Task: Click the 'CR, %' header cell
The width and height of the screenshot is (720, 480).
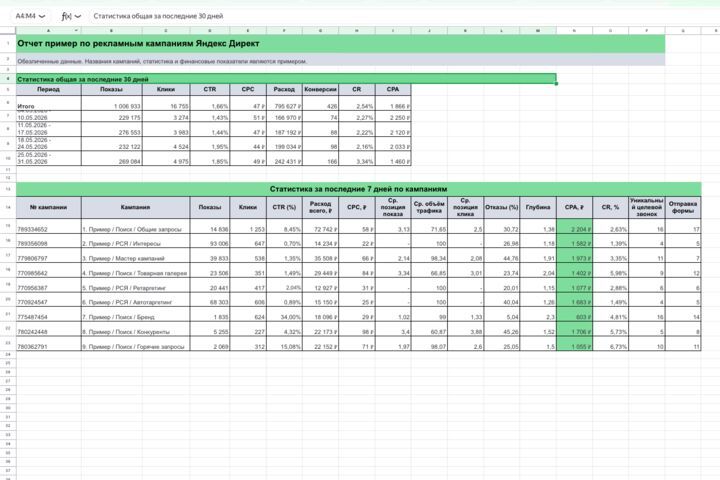Action: (611, 207)
